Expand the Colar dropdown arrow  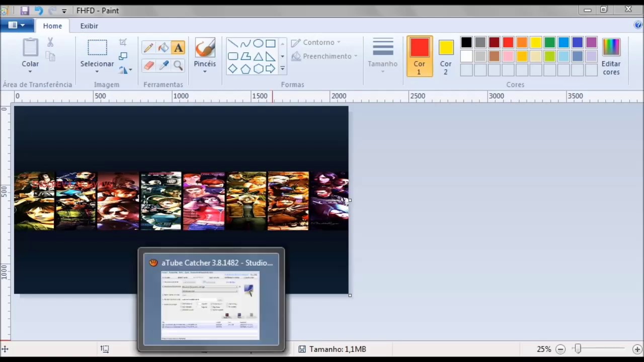(x=30, y=71)
